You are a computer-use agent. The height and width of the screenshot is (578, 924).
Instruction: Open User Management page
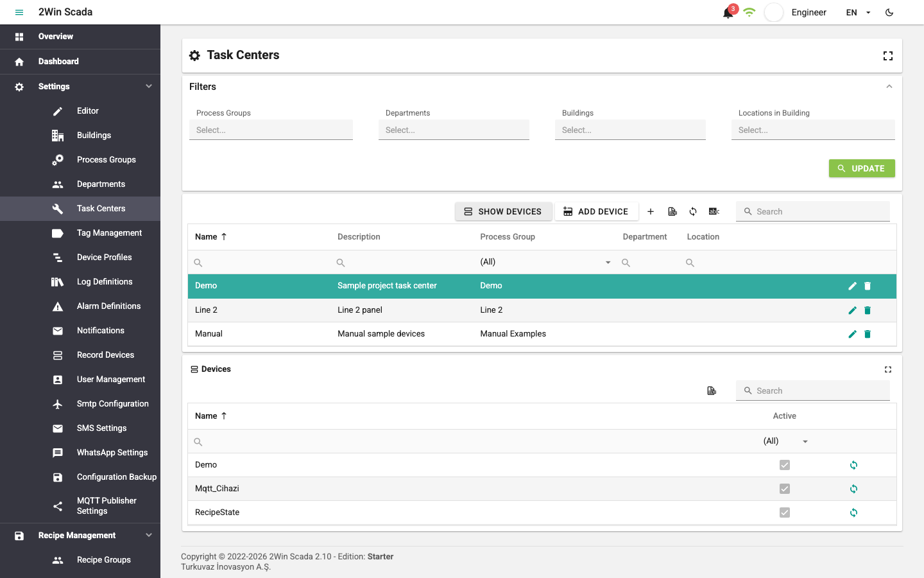[80, 380]
